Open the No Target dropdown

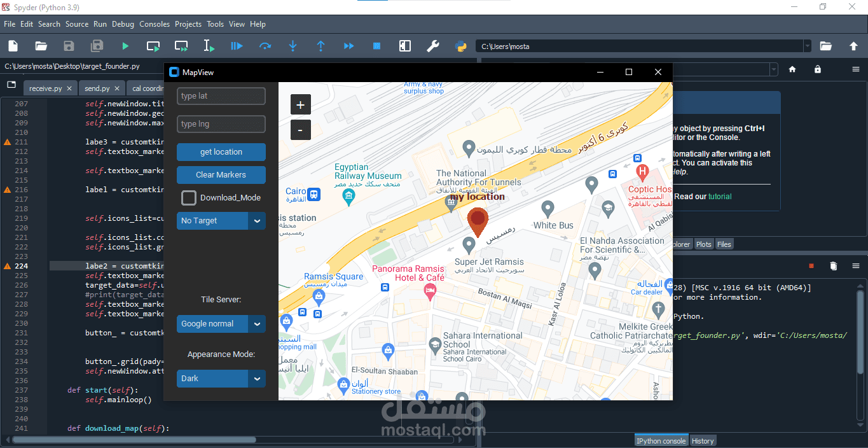221,221
